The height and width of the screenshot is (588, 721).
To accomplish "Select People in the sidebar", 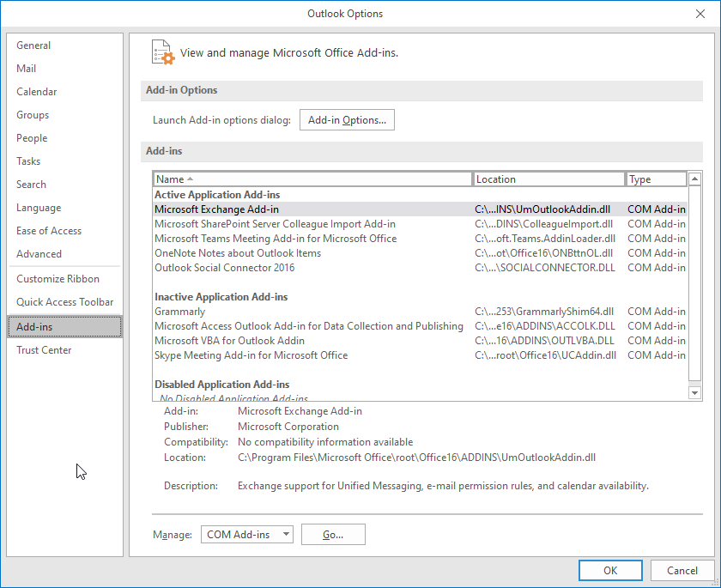I will click(65, 138).
